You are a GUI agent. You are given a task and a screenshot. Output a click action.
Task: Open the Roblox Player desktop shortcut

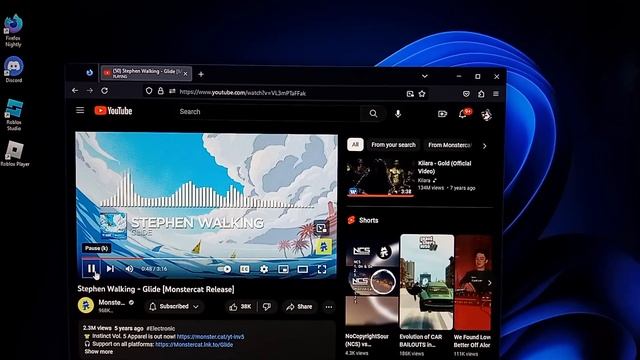(15, 154)
